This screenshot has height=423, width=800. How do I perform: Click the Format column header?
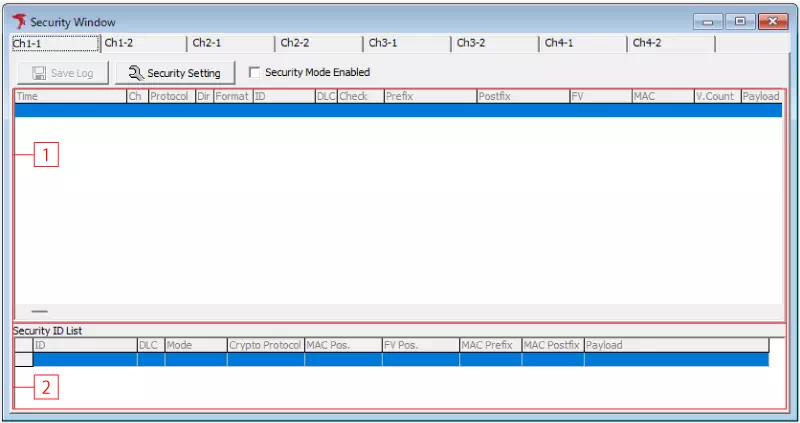tap(233, 96)
